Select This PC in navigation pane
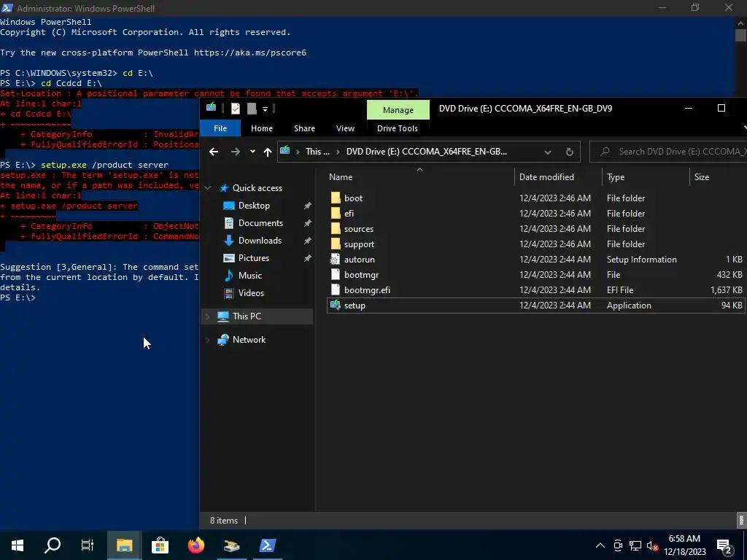The height and width of the screenshot is (560, 747). [247, 316]
